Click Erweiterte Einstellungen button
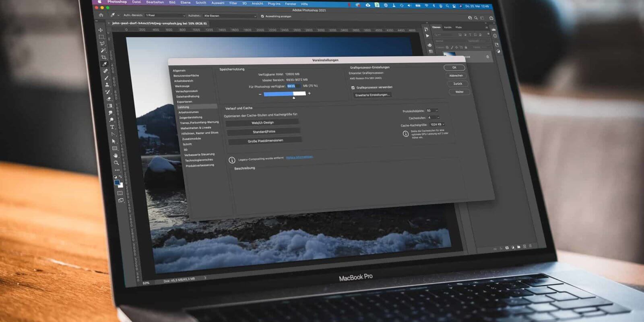Screen dimensions: 644x322 pos(372,95)
